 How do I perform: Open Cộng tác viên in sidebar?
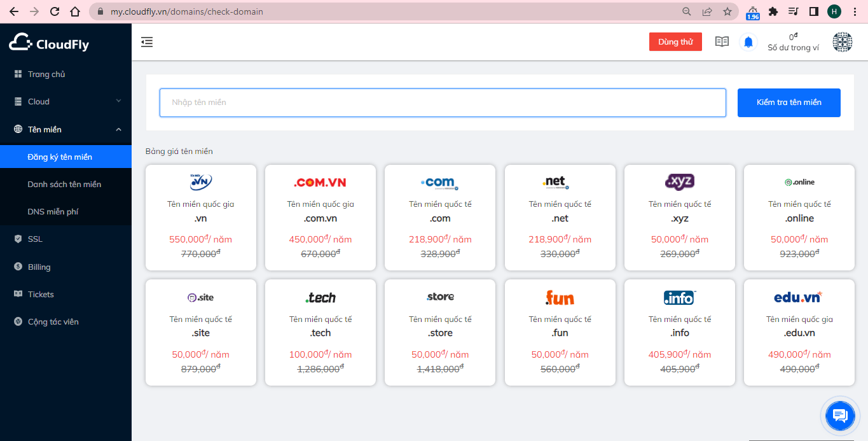(x=65, y=322)
